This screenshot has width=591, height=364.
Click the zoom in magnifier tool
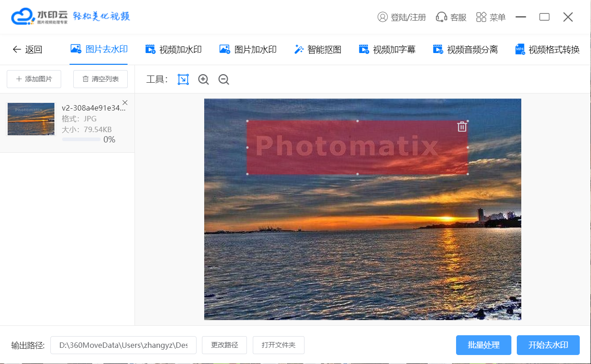[x=203, y=80]
